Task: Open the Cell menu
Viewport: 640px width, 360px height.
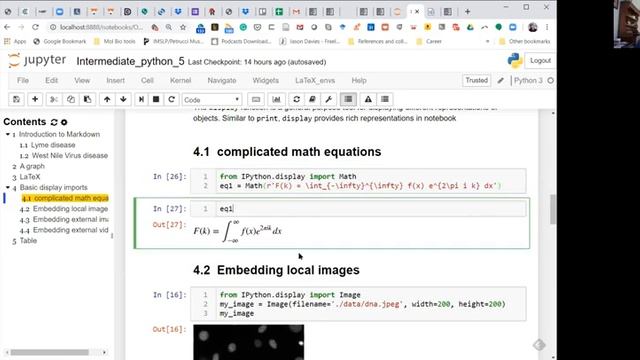Action: coord(147,80)
